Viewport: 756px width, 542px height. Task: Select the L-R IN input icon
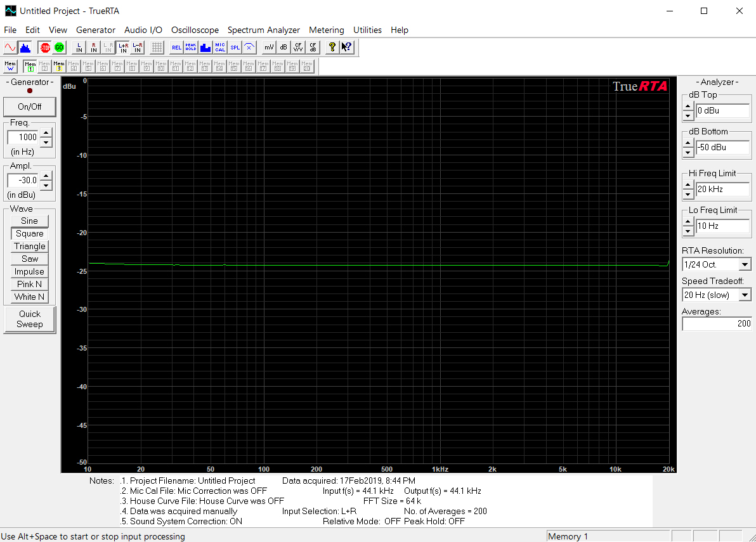pos(138,47)
